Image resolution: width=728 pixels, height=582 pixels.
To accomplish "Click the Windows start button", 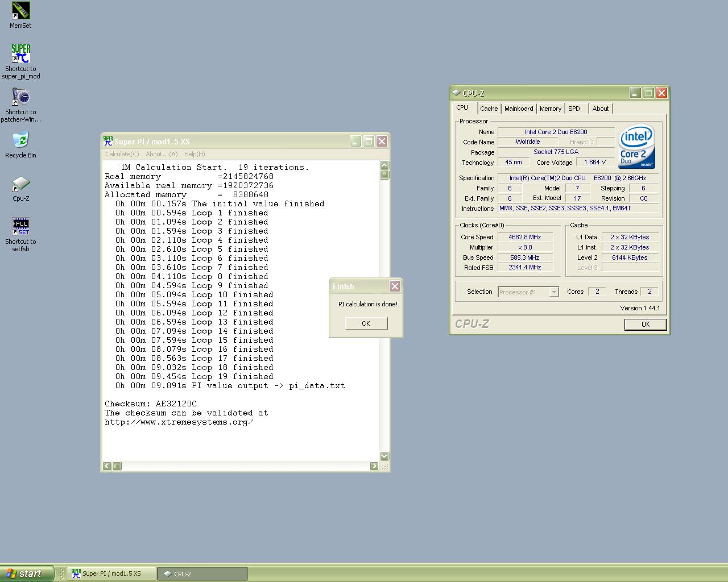I will [27, 573].
